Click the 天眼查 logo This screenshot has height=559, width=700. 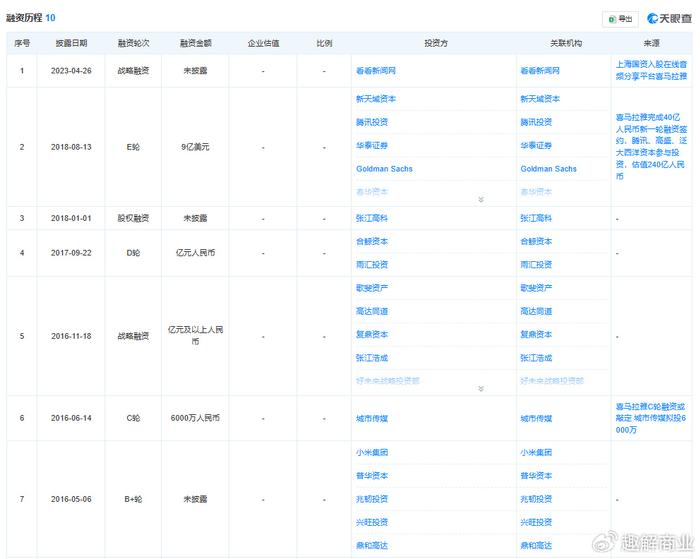pyautogui.click(x=669, y=18)
